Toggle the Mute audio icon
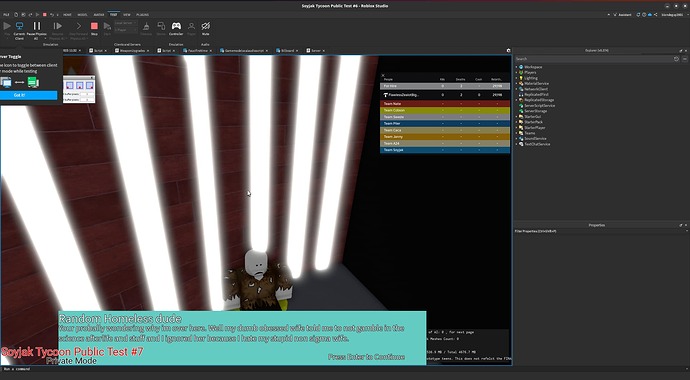The width and height of the screenshot is (690, 380). click(x=206, y=26)
